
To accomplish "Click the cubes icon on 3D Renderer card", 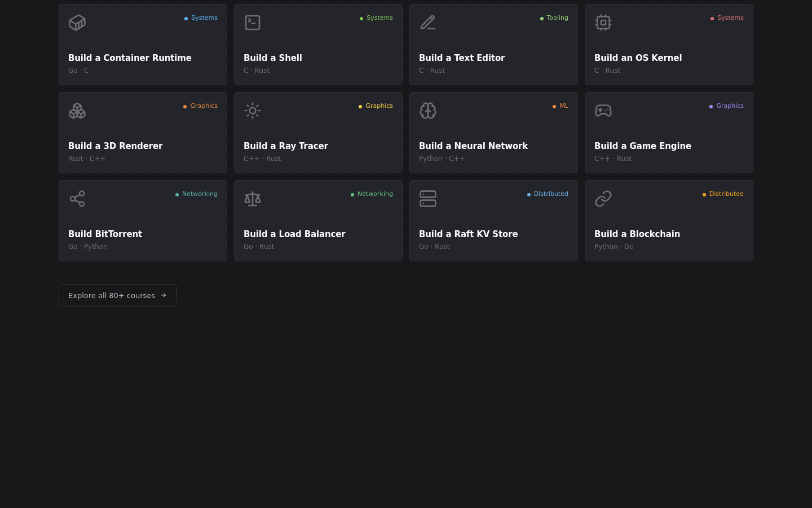I will [x=77, y=111].
